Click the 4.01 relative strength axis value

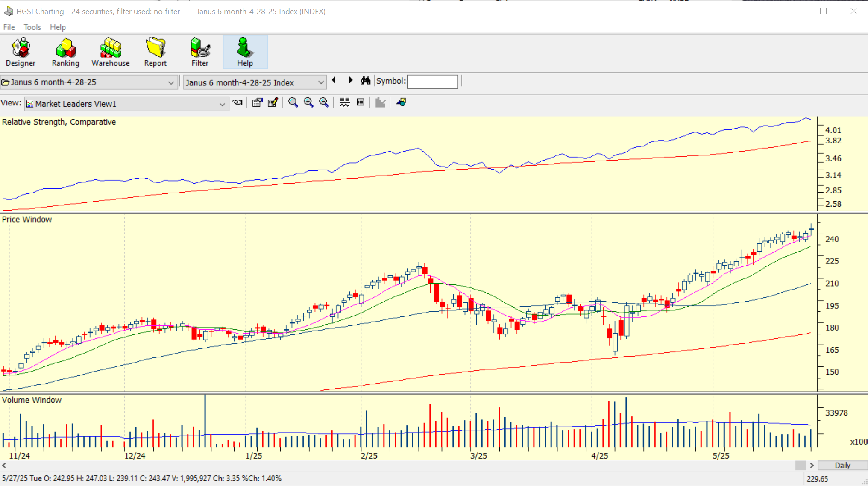(833, 130)
